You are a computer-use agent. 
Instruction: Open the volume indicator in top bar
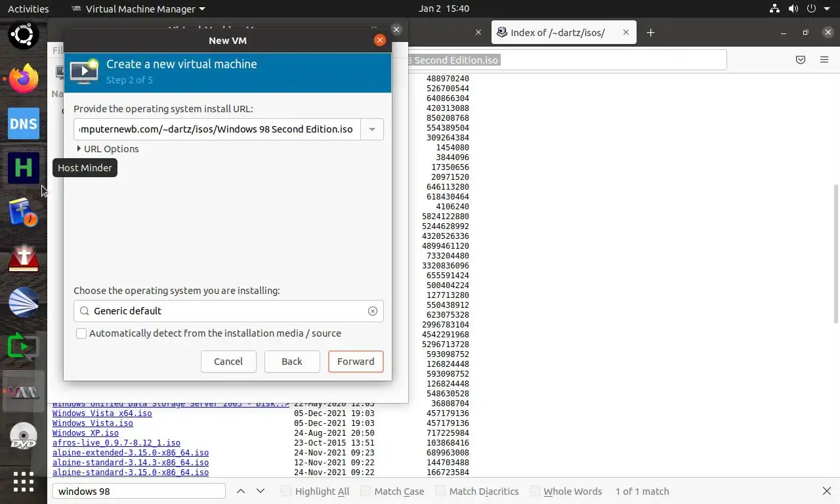(x=793, y=9)
